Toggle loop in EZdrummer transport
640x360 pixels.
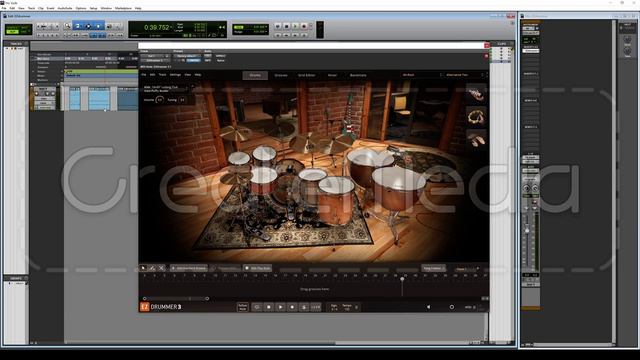[x=256, y=307]
